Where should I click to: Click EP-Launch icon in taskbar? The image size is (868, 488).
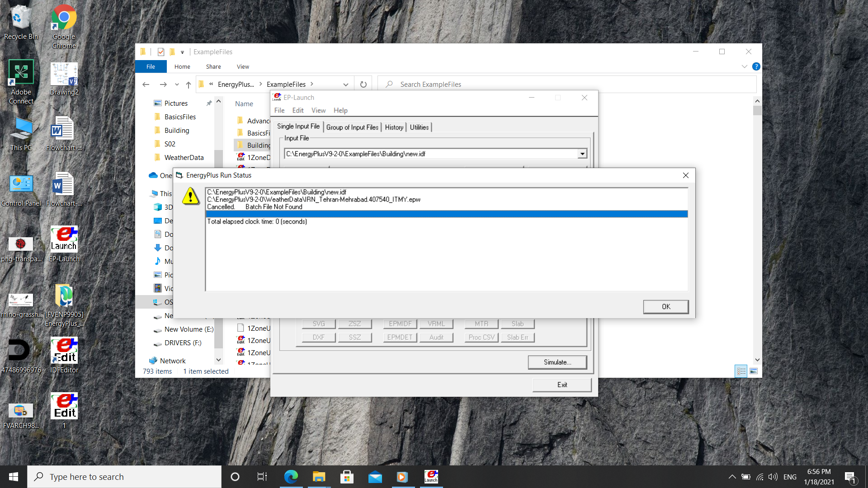[x=431, y=477]
